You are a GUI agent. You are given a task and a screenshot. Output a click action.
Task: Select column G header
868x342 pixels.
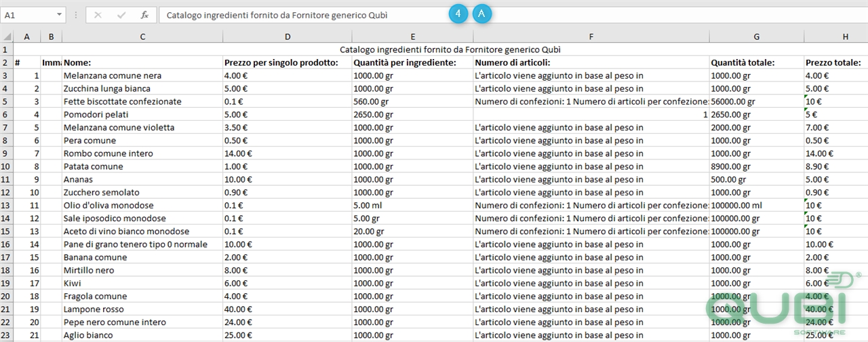click(757, 37)
